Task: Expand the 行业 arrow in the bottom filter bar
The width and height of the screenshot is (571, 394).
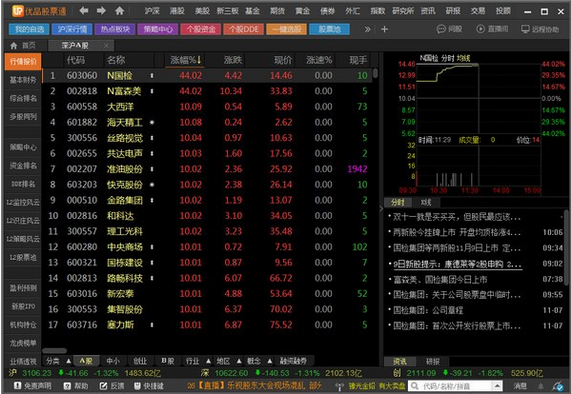Action: 208,361
